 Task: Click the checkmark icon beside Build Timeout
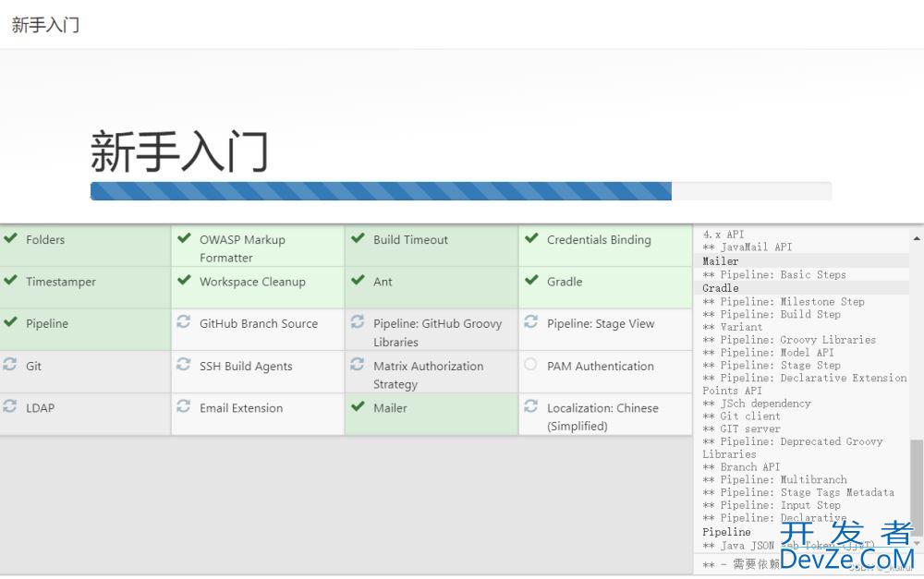pyautogui.click(x=358, y=238)
